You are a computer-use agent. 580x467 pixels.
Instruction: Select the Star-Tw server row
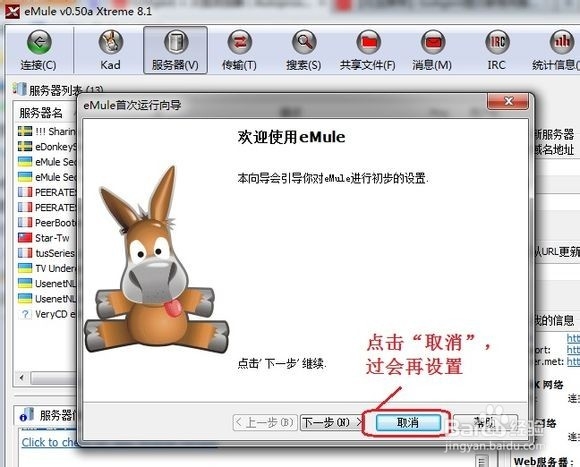point(46,237)
